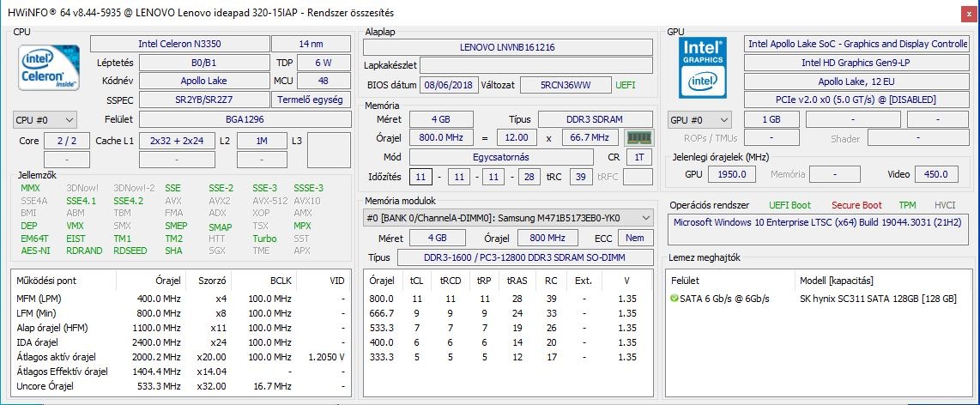Click the AES-NI feature flag
Viewport: 980px width, 405px height.
[36, 251]
